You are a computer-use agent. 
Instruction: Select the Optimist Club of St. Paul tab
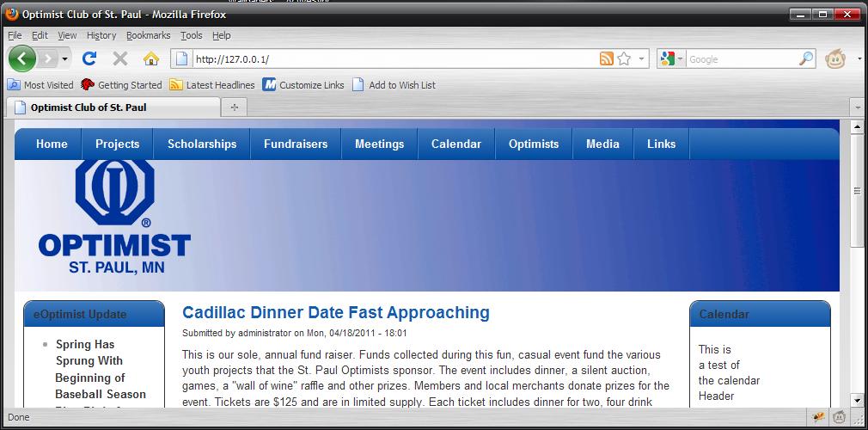tap(113, 107)
